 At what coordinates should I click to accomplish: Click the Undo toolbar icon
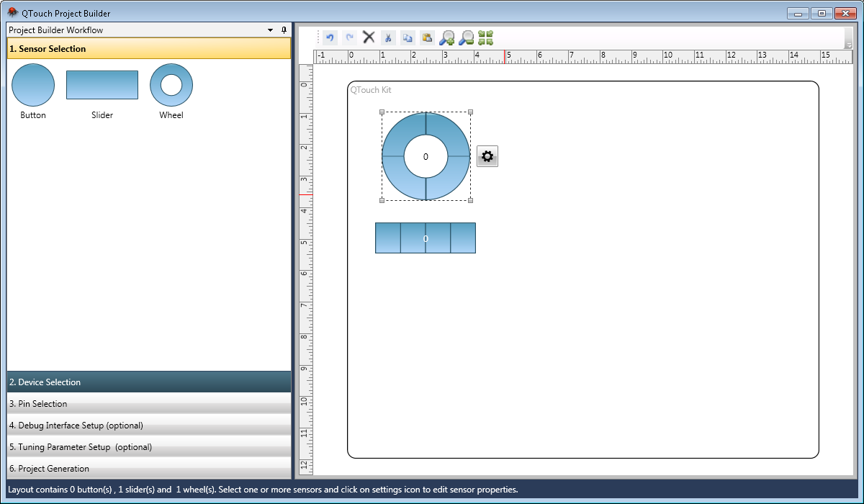click(330, 37)
